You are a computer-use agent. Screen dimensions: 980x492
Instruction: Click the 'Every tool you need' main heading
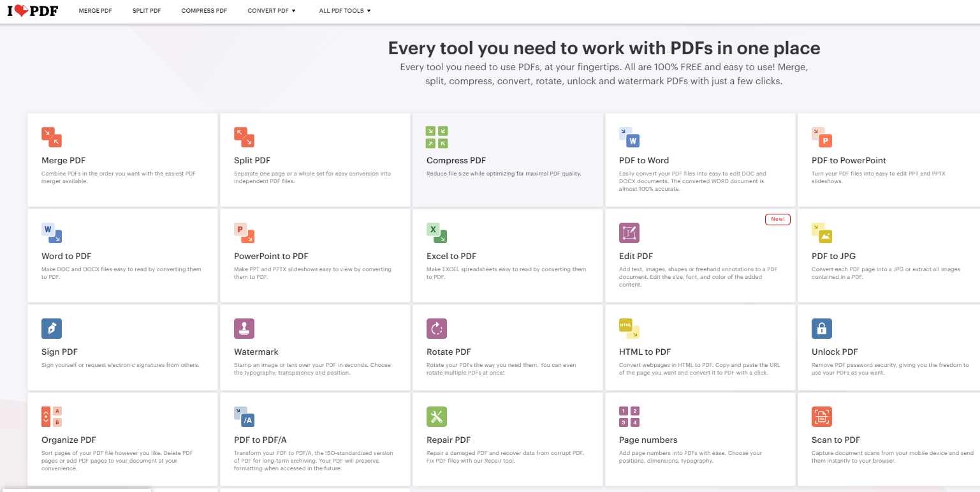coord(604,48)
